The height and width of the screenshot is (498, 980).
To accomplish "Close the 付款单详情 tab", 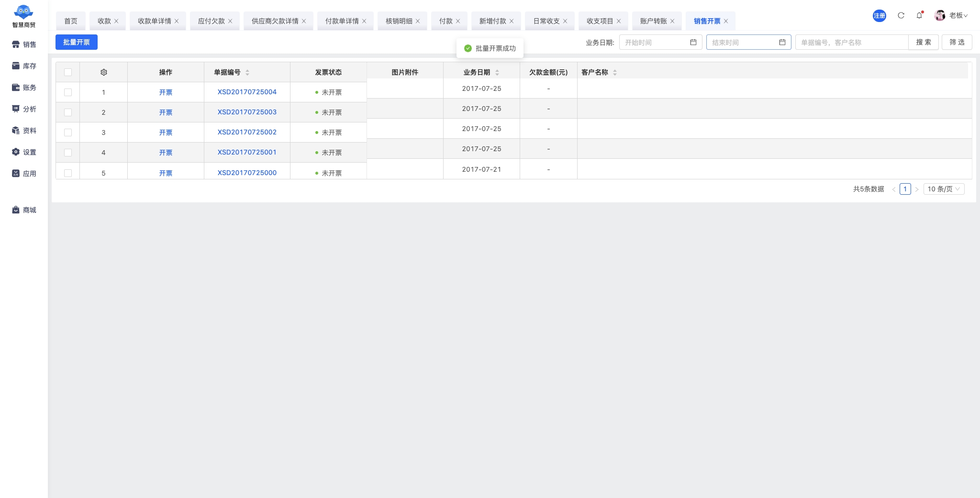I will (364, 21).
